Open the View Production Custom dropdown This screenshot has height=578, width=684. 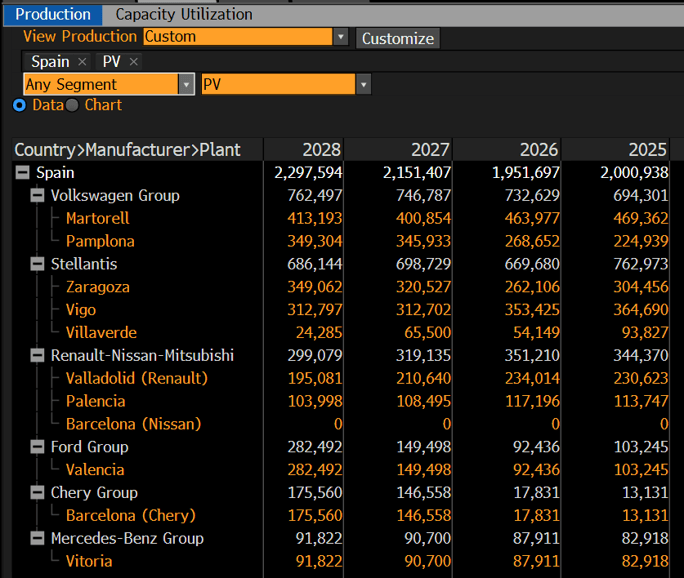(x=341, y=37)
